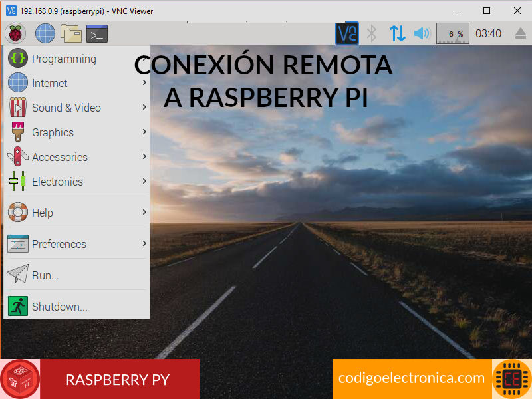Click the eject triangle icon in the taskbar
532x399 pixels.
click(x=521, y=34)
